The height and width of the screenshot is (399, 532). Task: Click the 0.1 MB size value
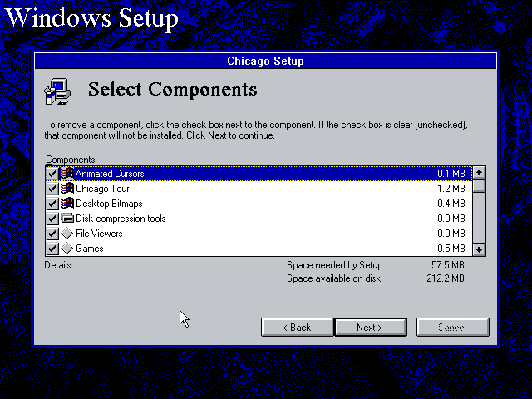(451, 174)
